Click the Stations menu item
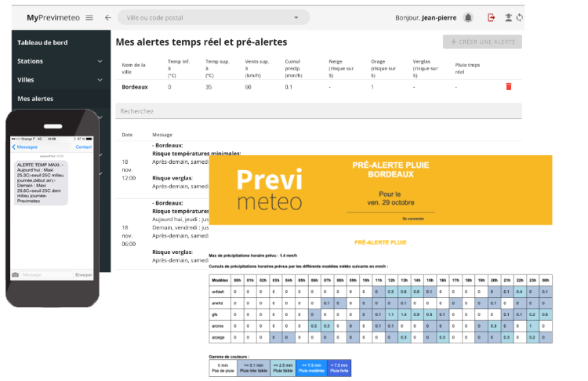Viewport: 588px width, 381px height. coord(30,61)
